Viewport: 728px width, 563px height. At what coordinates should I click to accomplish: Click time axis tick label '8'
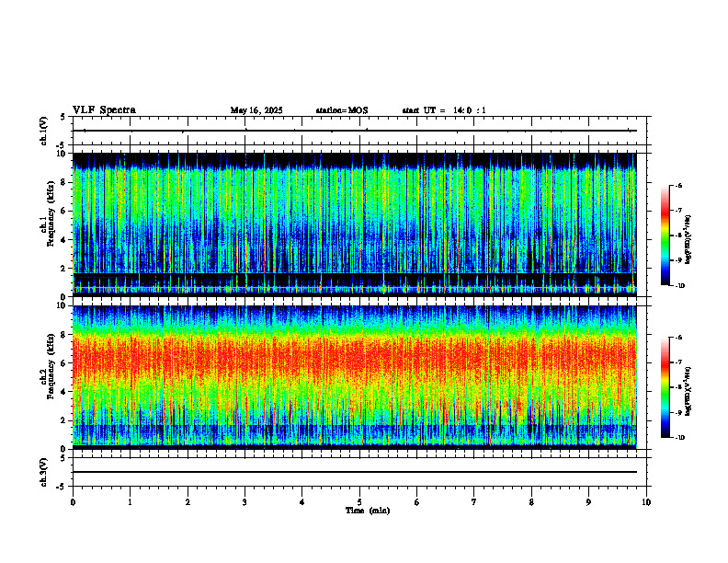pos(531,502)
